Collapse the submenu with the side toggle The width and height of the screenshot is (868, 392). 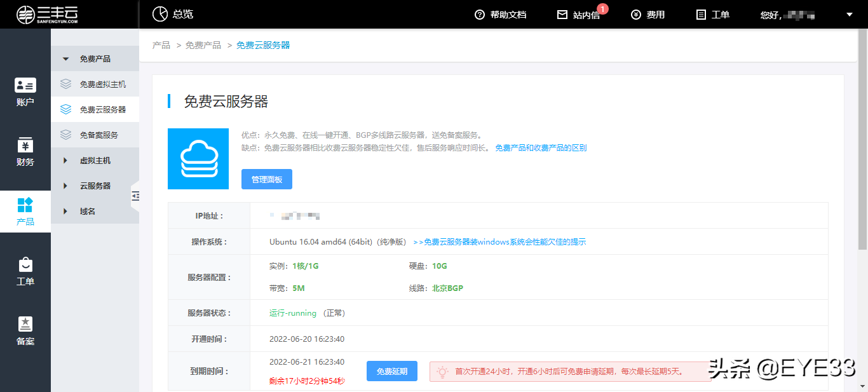[135, 196]
